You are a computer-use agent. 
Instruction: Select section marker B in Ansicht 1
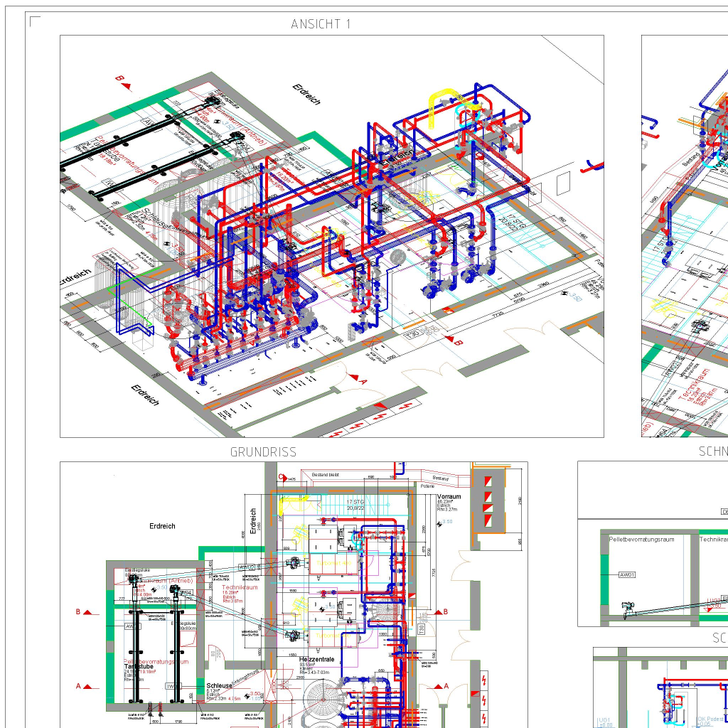click(126, 86)
